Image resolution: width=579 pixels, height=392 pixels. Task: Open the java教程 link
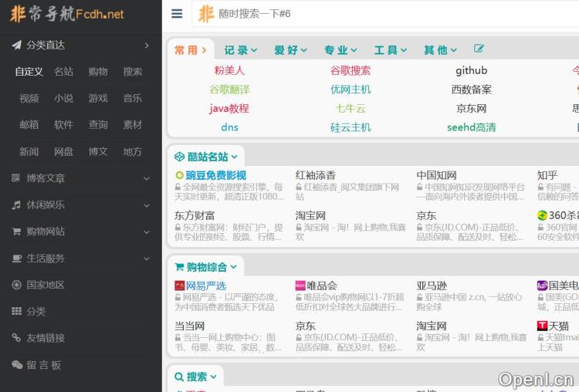click(x=229, y=109)
